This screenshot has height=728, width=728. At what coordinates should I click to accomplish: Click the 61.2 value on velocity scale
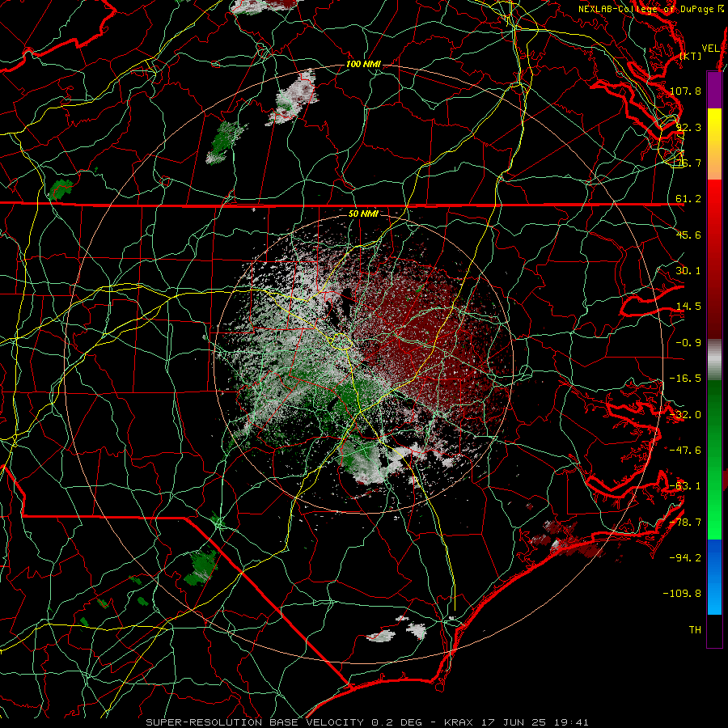[x=688, y=199]
